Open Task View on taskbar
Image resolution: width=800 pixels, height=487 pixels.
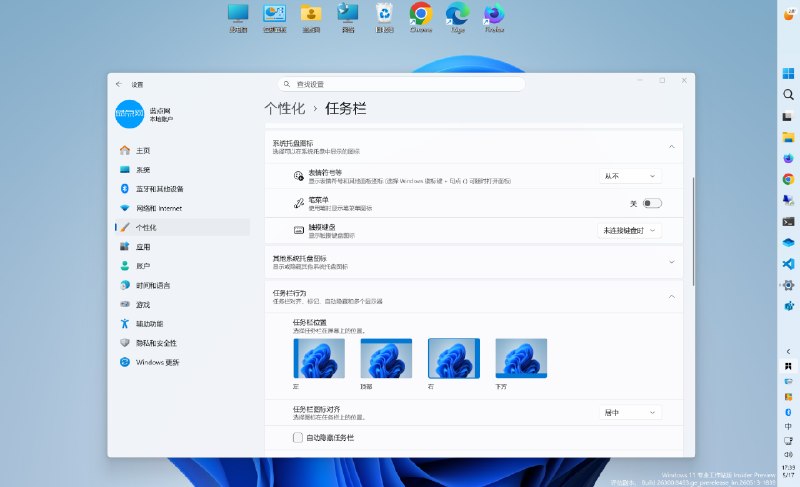tap(788, 116)
